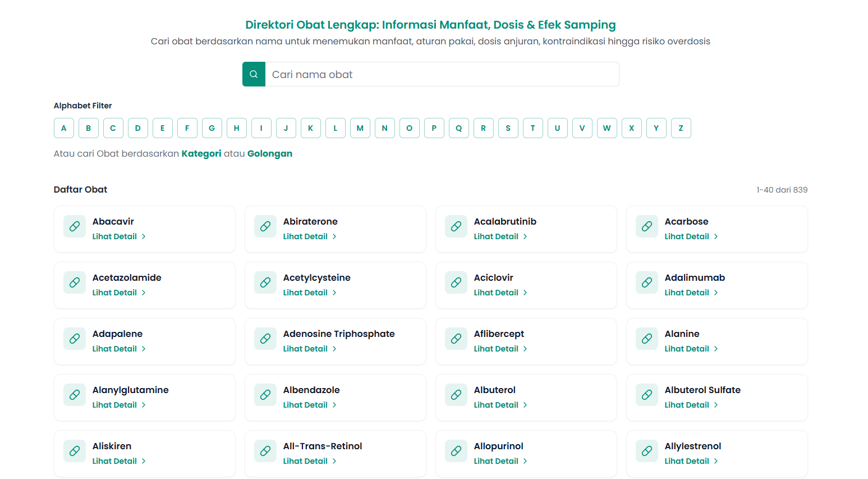Click the pill icon beside Adalimumab
The image size is (868, 479).
click(x=647, y=282)
